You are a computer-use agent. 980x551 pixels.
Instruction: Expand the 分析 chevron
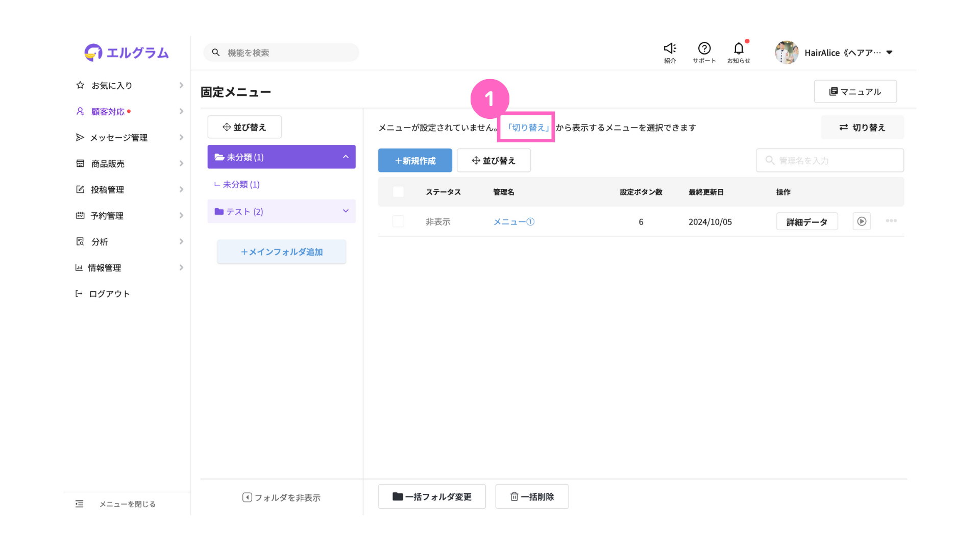181,241
